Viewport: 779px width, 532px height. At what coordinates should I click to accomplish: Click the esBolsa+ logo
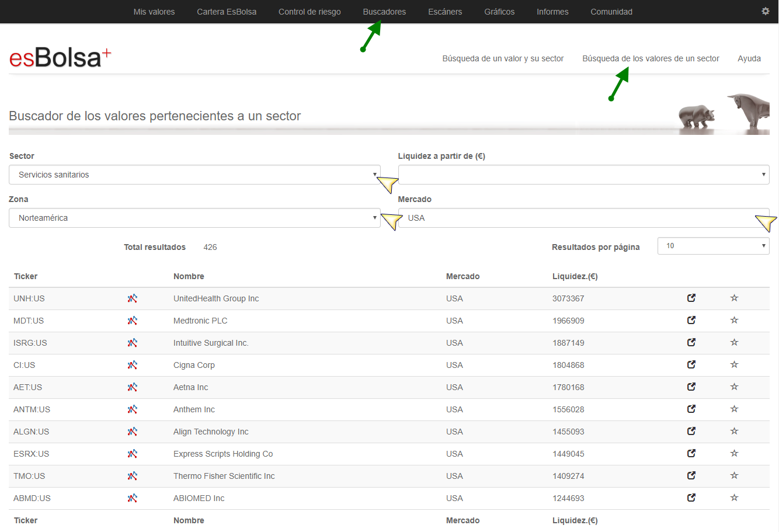pyautogui.click(x=60, y=58)
